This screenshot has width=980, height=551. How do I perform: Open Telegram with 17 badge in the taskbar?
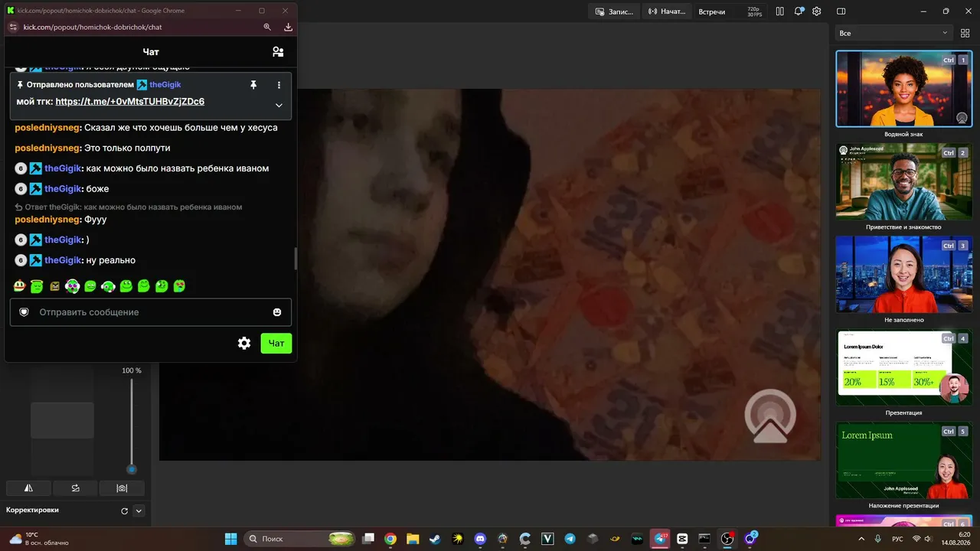[660, 539]
